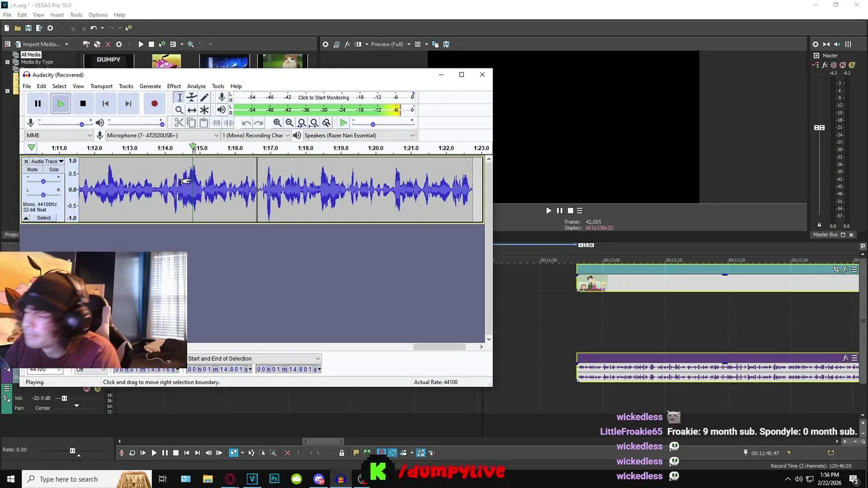Open the Speakers (Razer Nari Essential) dropdown
This screenshot has height=488, width=868.
click(359, 136)
